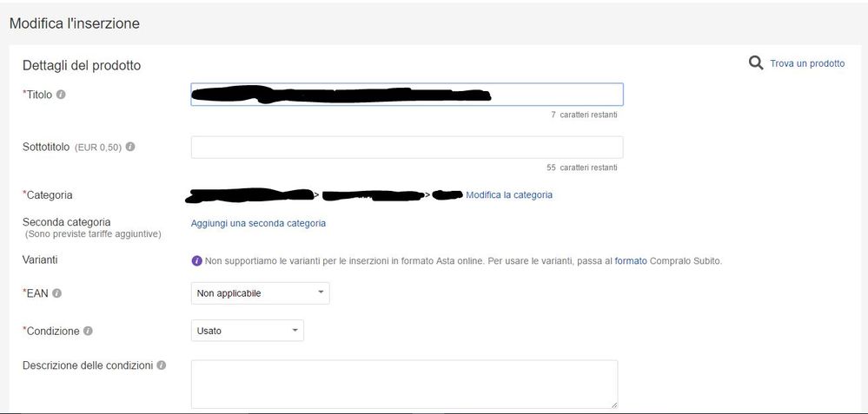Image resolution: width=868 pixels, height=414 pixels.
Task: Click the info icon beside Condizione
Action: 88,331
